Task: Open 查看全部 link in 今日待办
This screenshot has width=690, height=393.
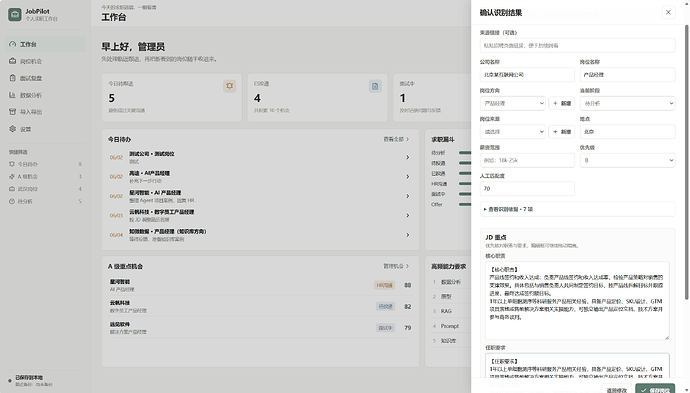Action: (396, 139)
